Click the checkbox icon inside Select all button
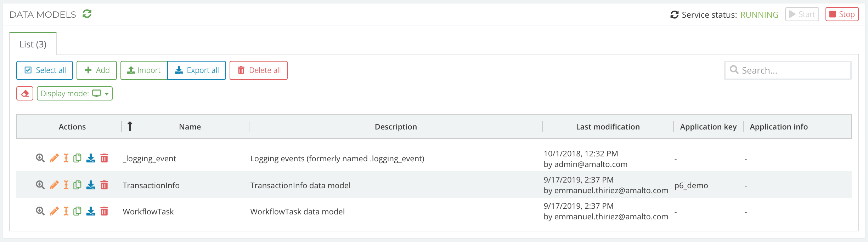This screenshot has width=868, height=242. point(27,70)
